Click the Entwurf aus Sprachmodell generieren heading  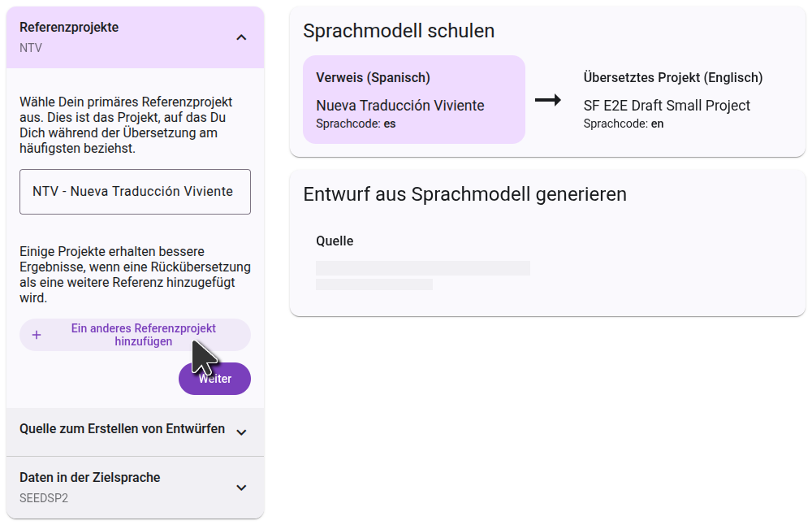click(x=464, y=194)
